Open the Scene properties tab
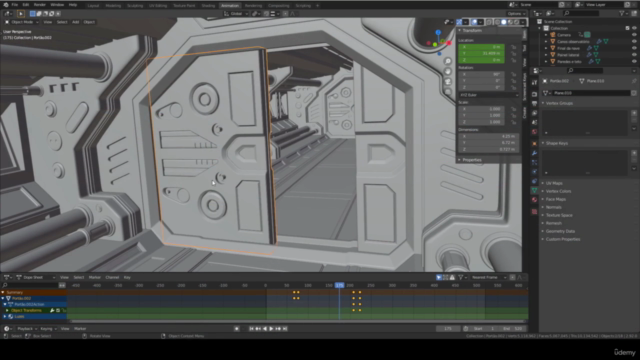The image size is (640, 360). coord(534,122)
